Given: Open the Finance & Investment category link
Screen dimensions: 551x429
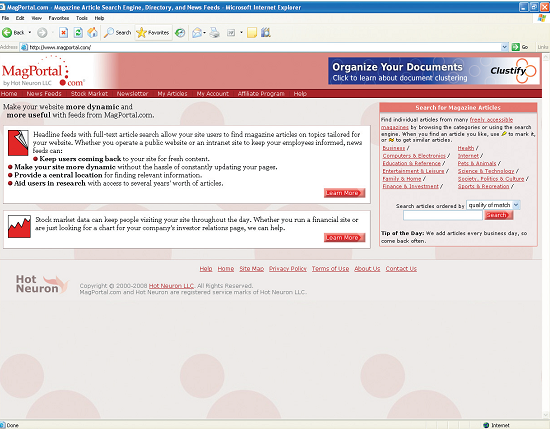Looking at the screenshot, I should coord(410,186).
